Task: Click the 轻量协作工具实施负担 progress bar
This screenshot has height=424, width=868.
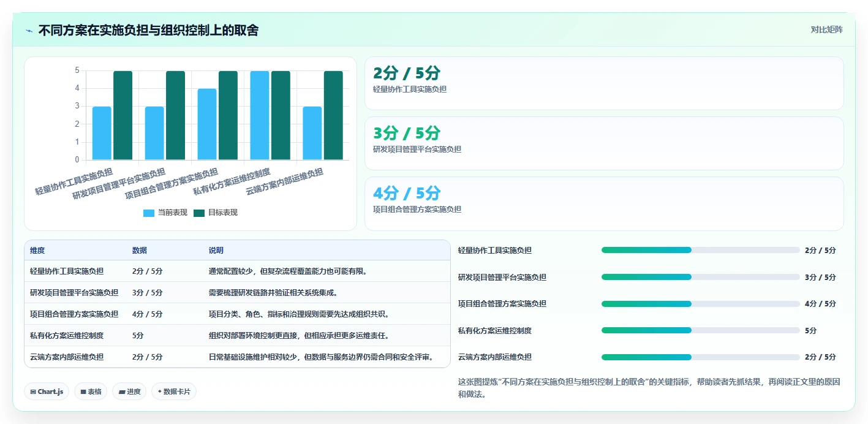Action: coord(701,250)
